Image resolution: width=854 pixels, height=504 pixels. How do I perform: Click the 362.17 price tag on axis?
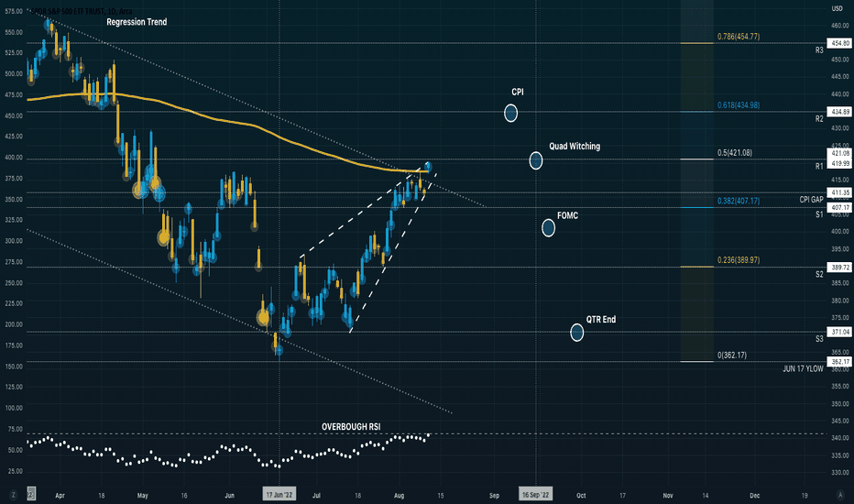click(838, 362)
